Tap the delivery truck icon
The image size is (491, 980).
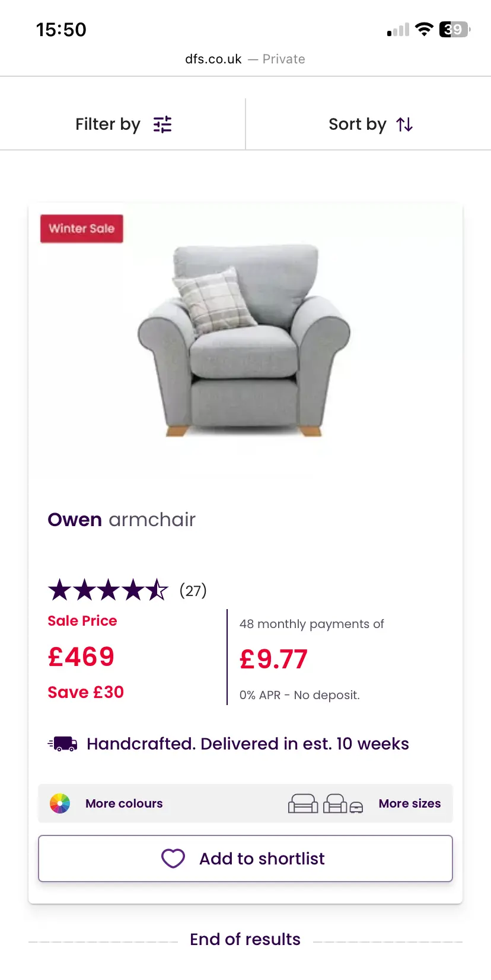pyautogui.click(x=63, y=744)
